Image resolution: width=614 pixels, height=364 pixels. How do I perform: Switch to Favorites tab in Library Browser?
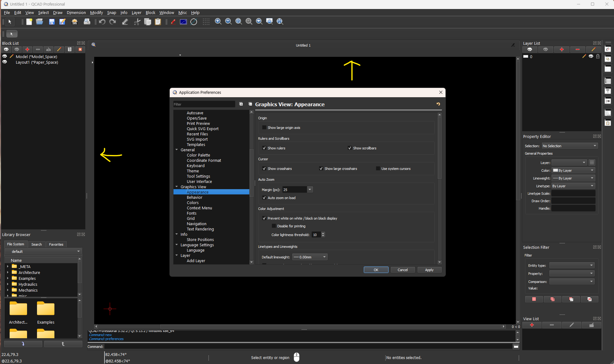coord(56,244)
